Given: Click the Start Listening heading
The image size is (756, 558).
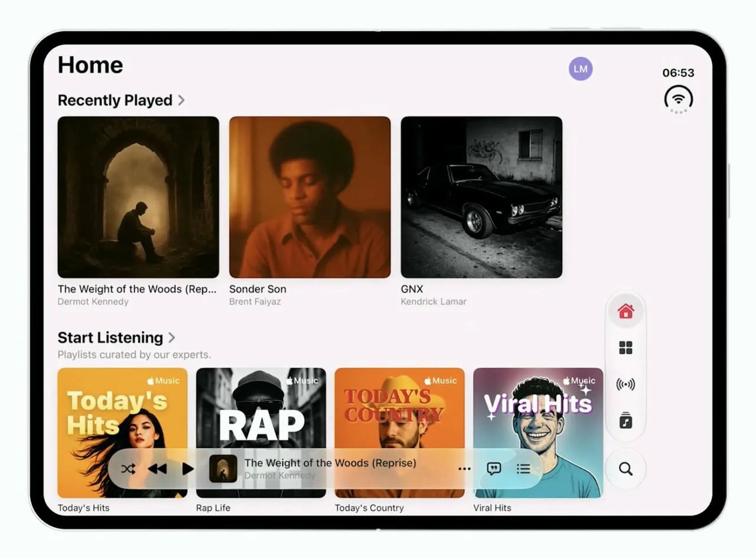Looking at the screenshot, I should (110, 338).
